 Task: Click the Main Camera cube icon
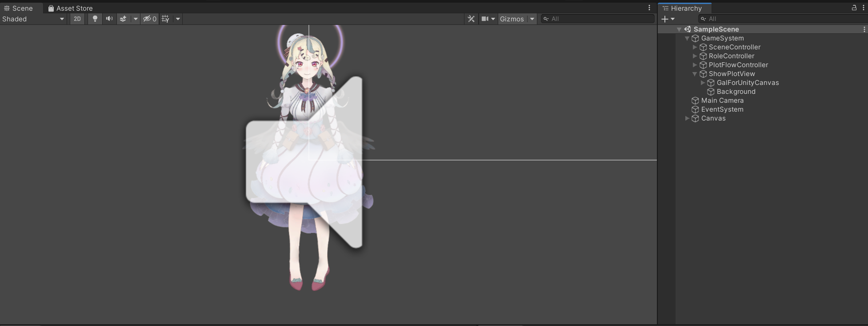(x=695, y=101)
